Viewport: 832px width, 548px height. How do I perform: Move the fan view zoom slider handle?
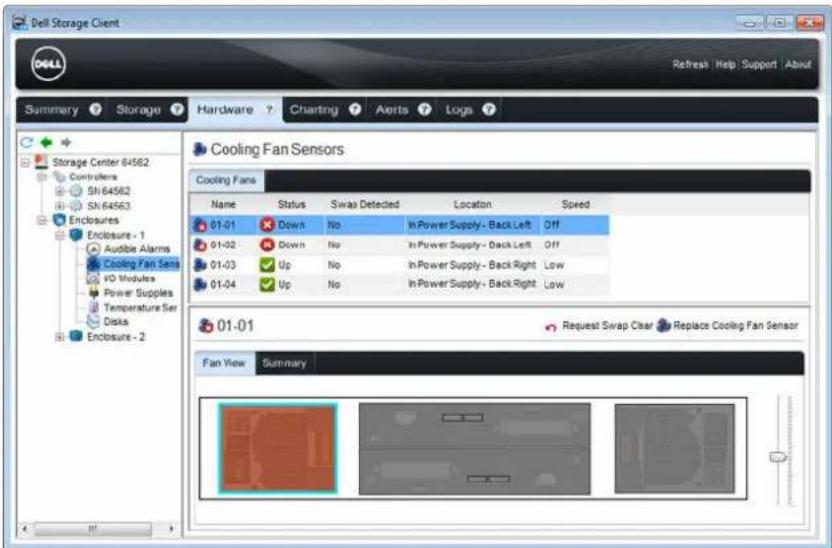tap(778, 456)
